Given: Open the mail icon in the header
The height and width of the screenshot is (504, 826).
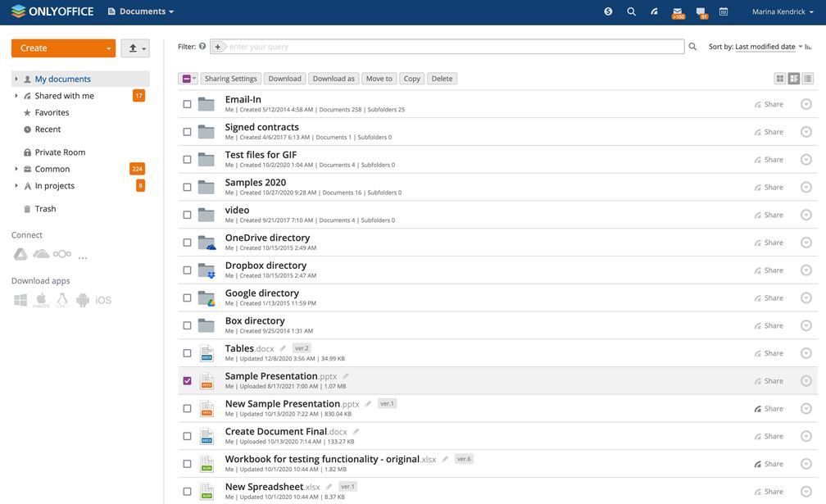Looking at the screenshot, I should pyautogui.click(x=677, y=11).
